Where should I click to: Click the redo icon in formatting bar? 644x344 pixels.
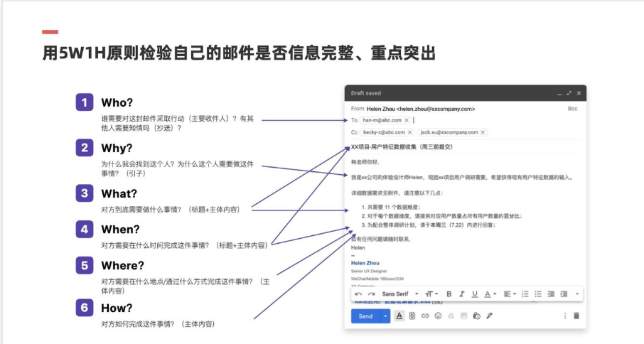pos(371,294)
